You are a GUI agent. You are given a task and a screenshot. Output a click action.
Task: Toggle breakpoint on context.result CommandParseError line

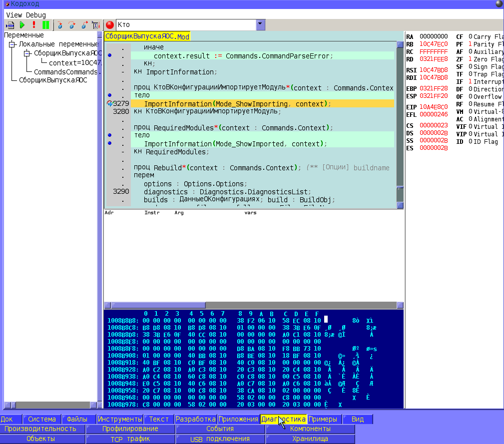click(x=109, y=55)
